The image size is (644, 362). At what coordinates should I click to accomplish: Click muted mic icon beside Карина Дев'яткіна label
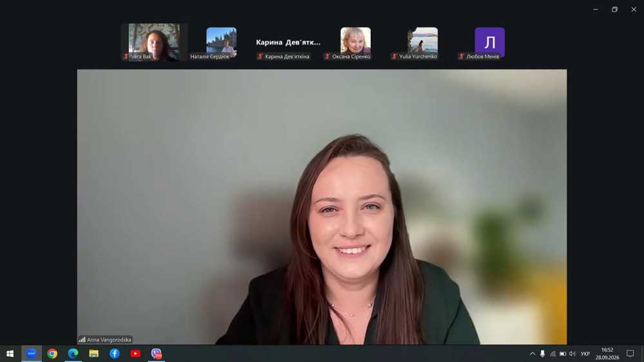click(260, 57)
